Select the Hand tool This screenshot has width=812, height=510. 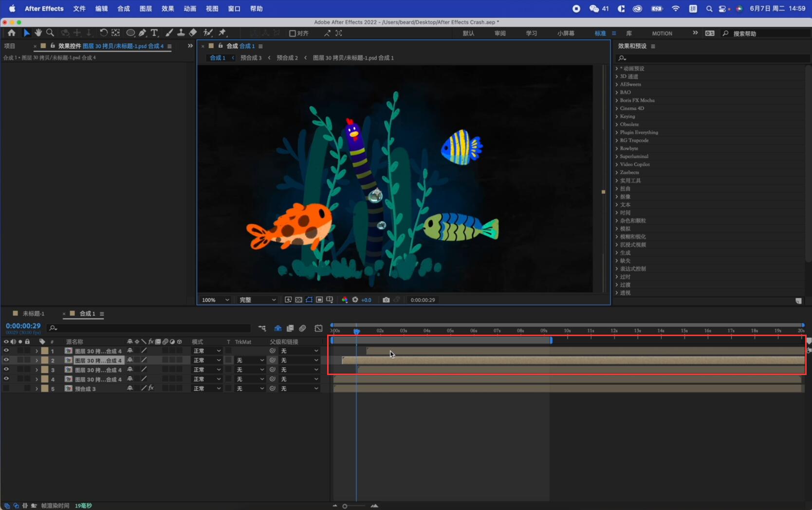tap(38, 33)
